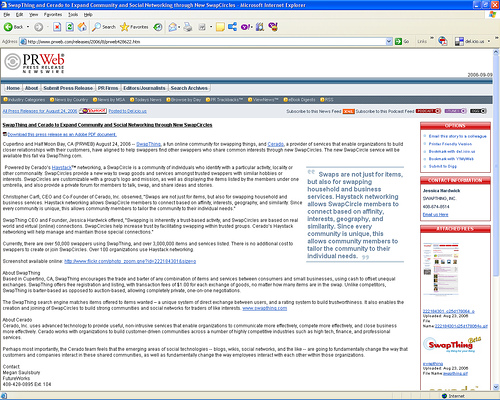This screenshot has height=400, width=500.
Task: Open the Search pane
Action: pos(104,27)
